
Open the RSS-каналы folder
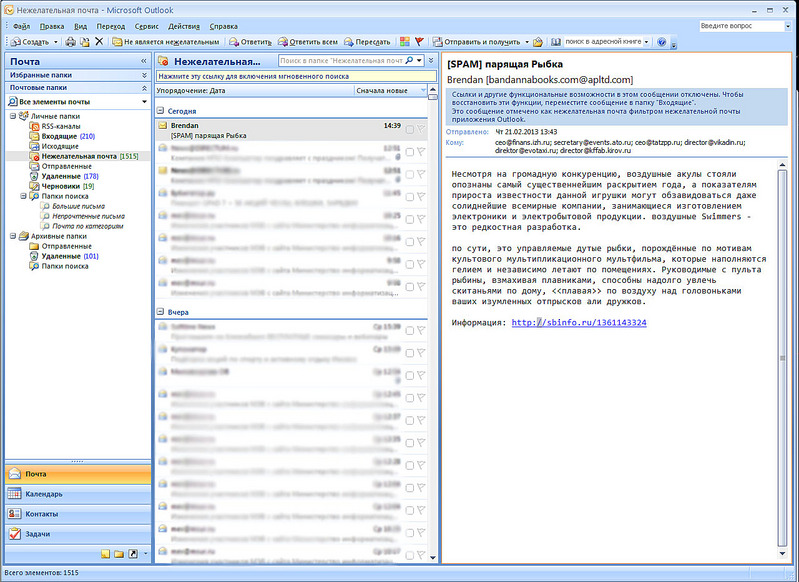click(x=60, y=126)
